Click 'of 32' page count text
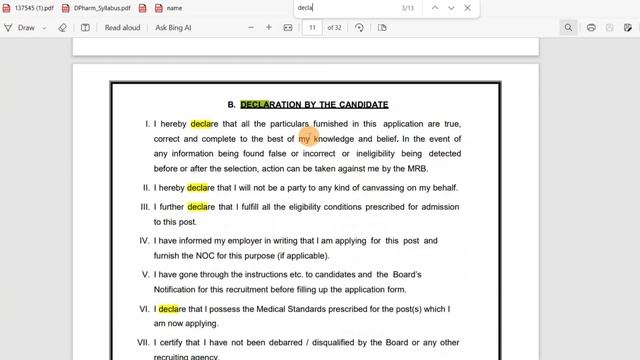This screenshot has height=360, width=640. click(x=334, y=28)
